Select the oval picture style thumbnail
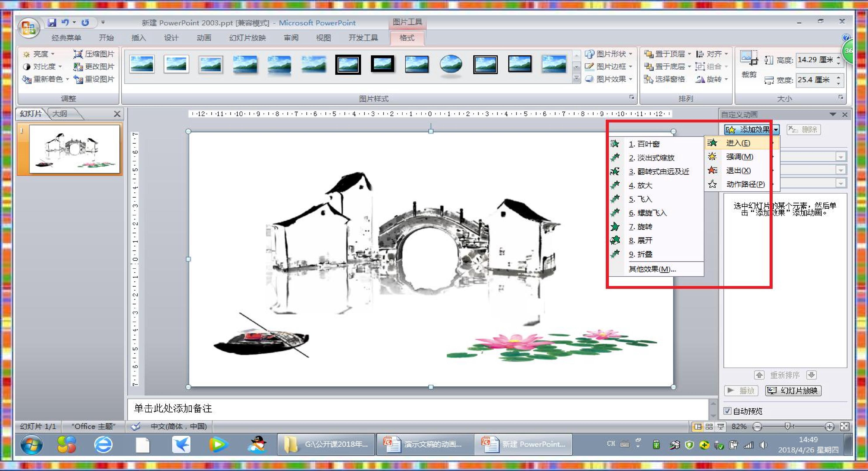Viewport: 868px width, 471px height. click(451, 64)
